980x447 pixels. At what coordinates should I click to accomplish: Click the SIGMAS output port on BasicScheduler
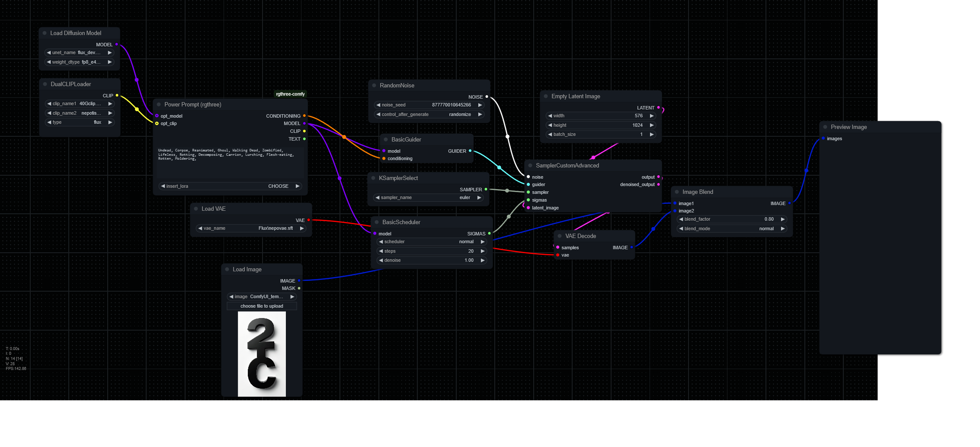pos(489,234)
